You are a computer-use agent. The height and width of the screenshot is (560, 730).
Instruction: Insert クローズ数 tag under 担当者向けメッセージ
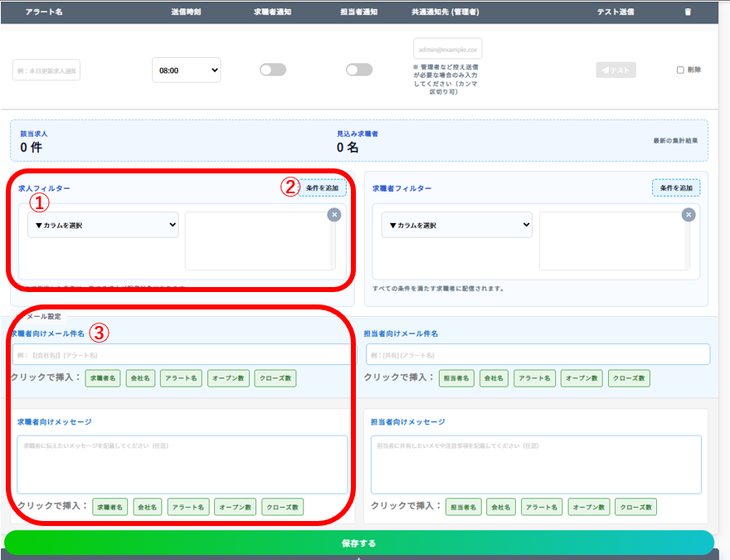635,506
